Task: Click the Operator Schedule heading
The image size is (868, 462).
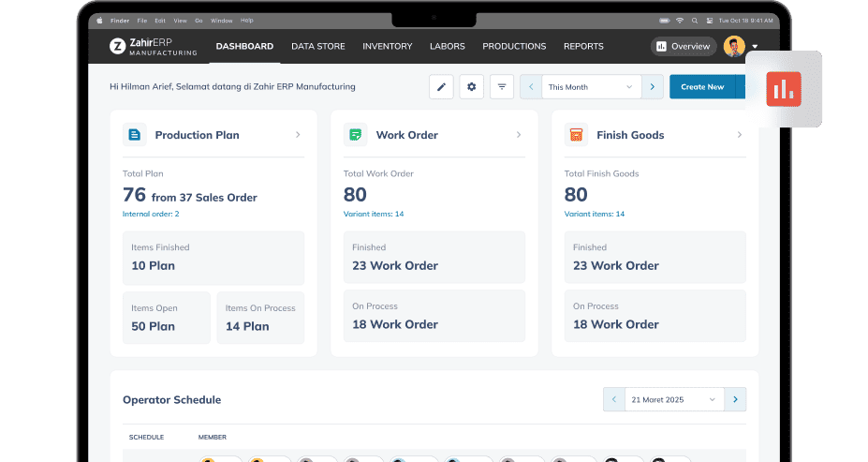Action: pyautogui.click(x=171, y=400)
